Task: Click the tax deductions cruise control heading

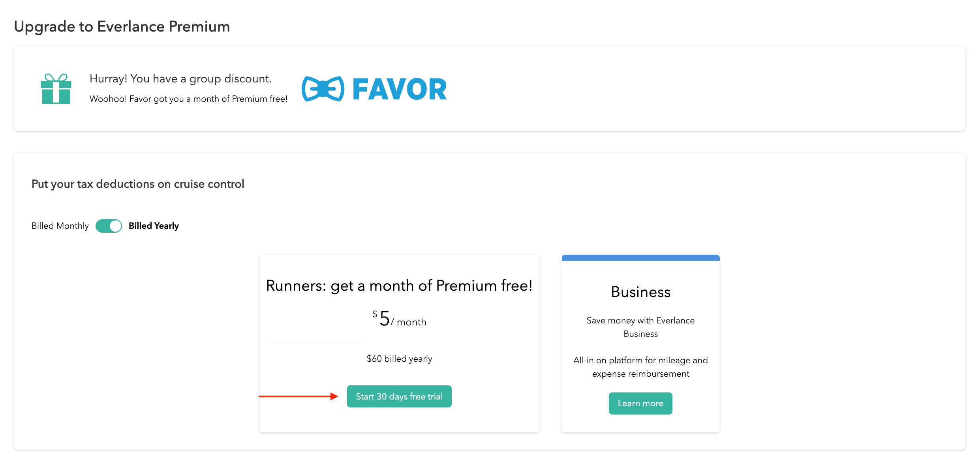Action: click(x=138, y=184)
